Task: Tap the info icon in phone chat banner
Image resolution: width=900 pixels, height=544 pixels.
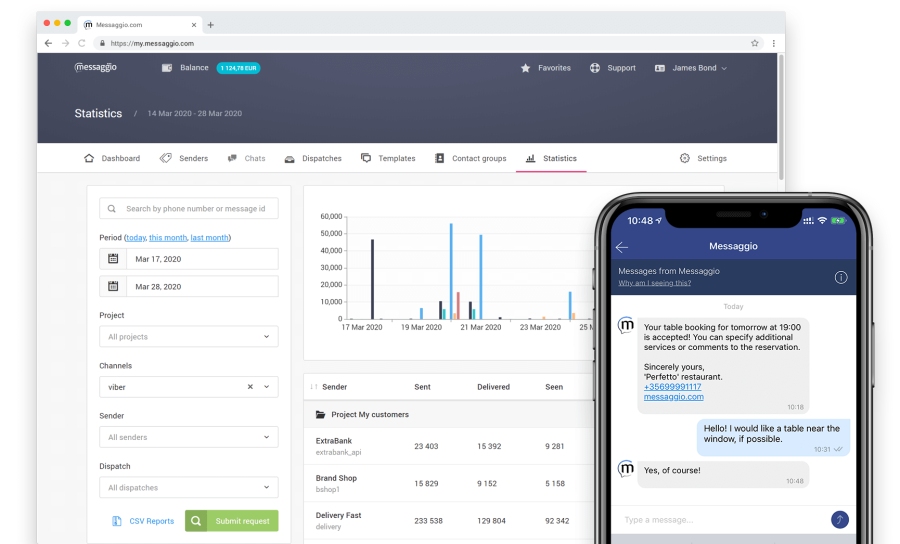Action: pyautogui.click(x=841, y=278)
